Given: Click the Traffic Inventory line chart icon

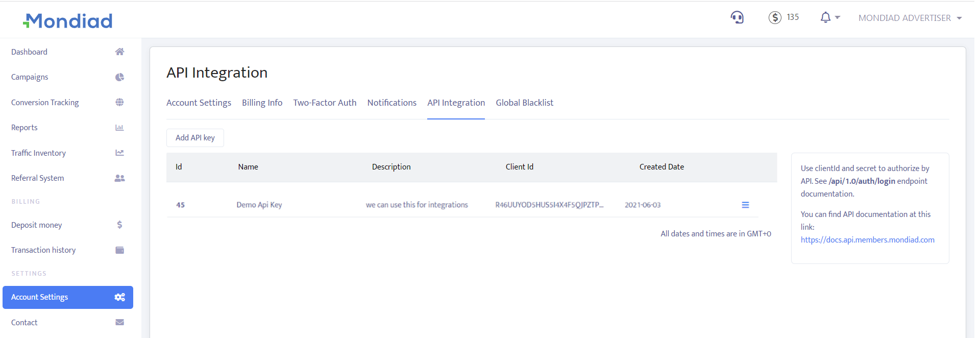Looking at the screenshot, I should pyautogui.click(x=119, y=153).
